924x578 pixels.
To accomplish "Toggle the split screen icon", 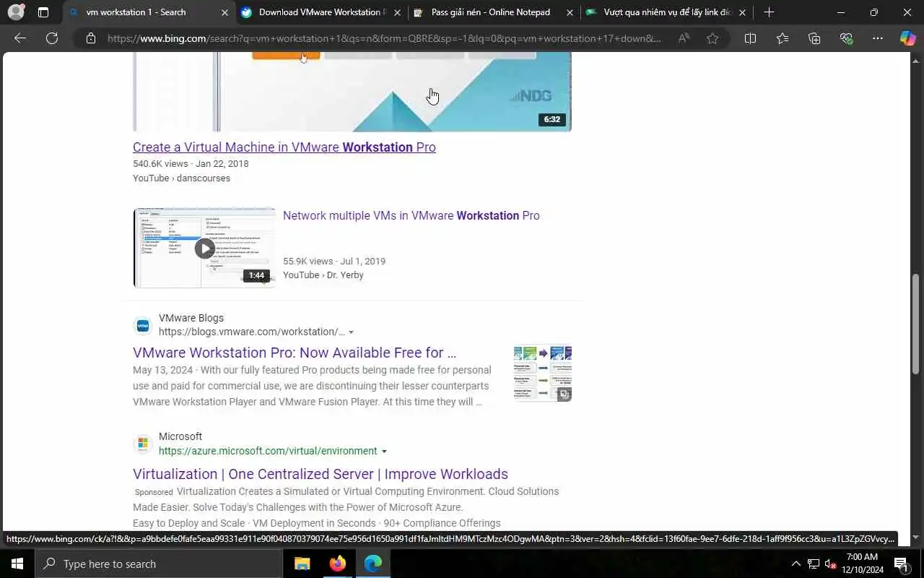I will (x=750, y=38).
